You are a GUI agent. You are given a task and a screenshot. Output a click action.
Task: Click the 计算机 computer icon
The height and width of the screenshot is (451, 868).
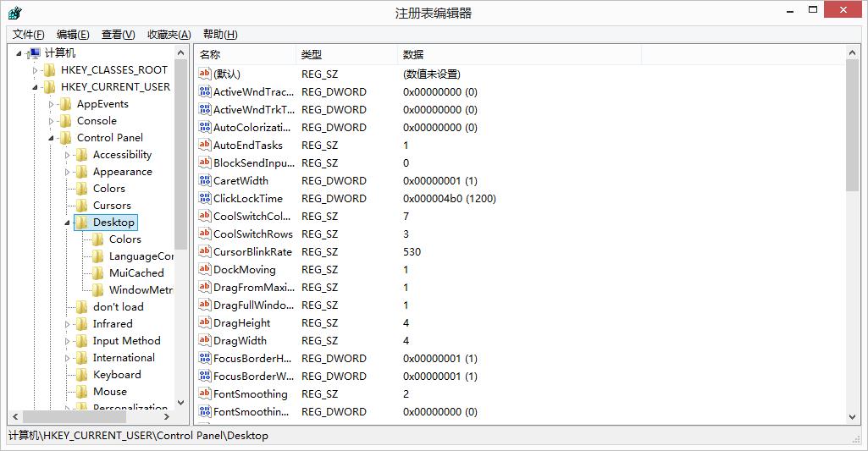35,53
